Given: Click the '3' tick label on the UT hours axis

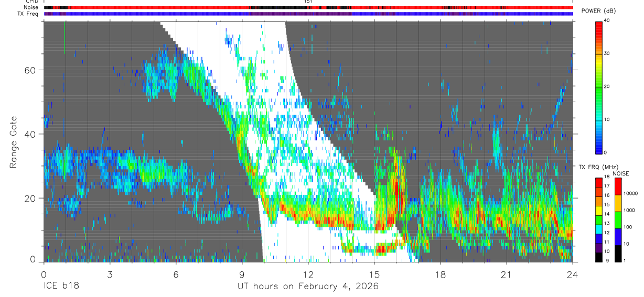Looking at the screenshot, I should point(110,274).
